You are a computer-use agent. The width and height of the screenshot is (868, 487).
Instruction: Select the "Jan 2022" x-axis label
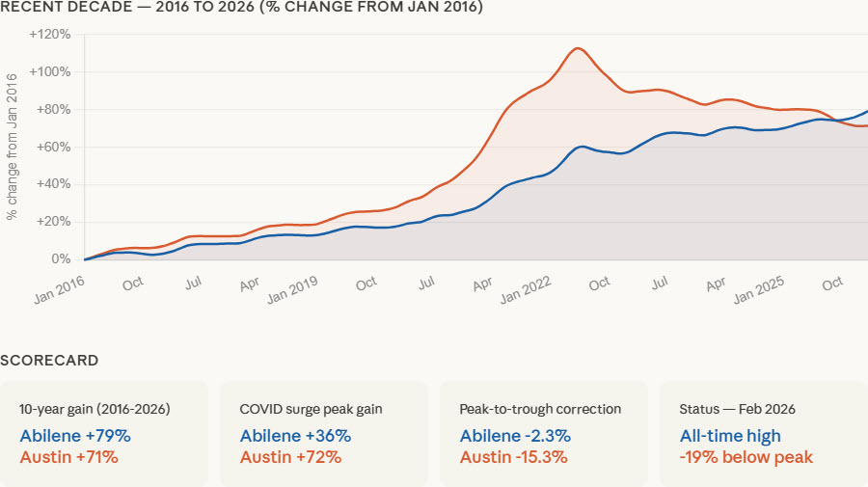click(524, 288)
